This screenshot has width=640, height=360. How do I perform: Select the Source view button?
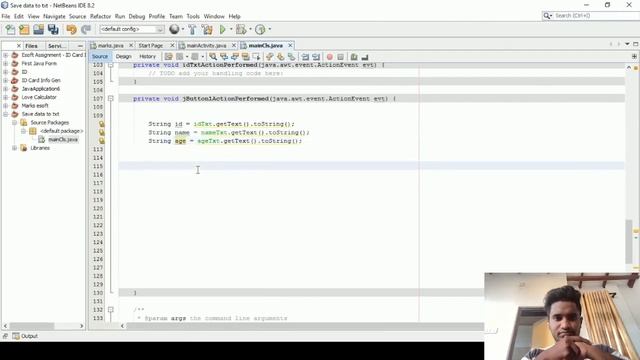[x=100, y=57]
